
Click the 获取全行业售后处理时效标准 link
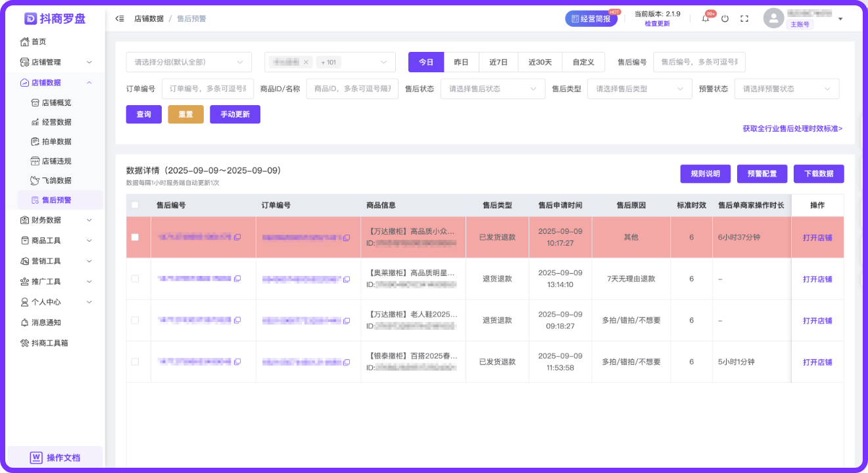[x=792, y=129]
